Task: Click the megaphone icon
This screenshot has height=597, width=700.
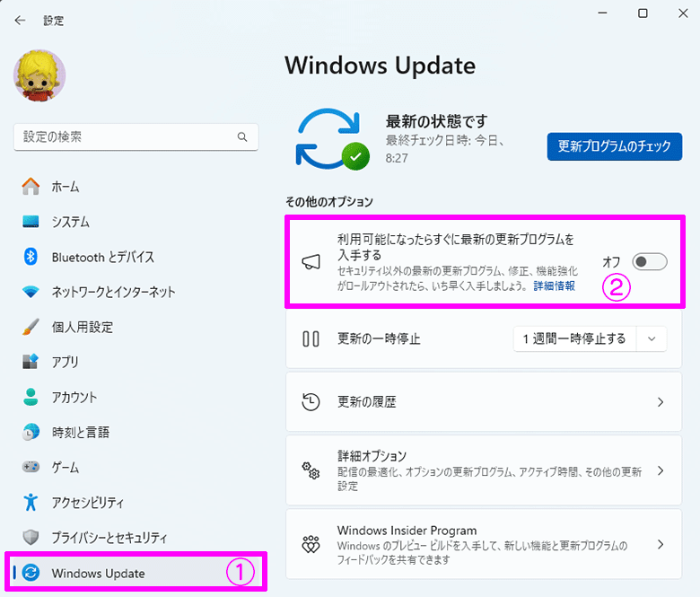Action: click(311, 262)
